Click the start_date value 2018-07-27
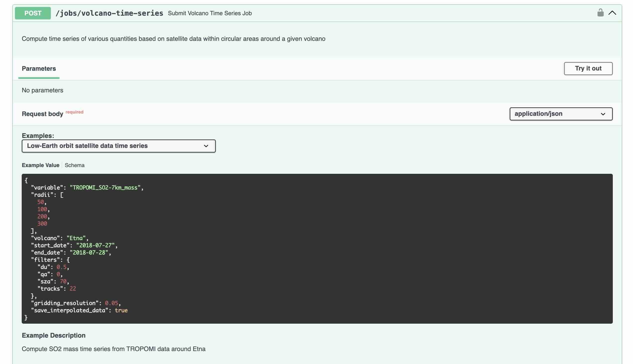 point(95,245)
